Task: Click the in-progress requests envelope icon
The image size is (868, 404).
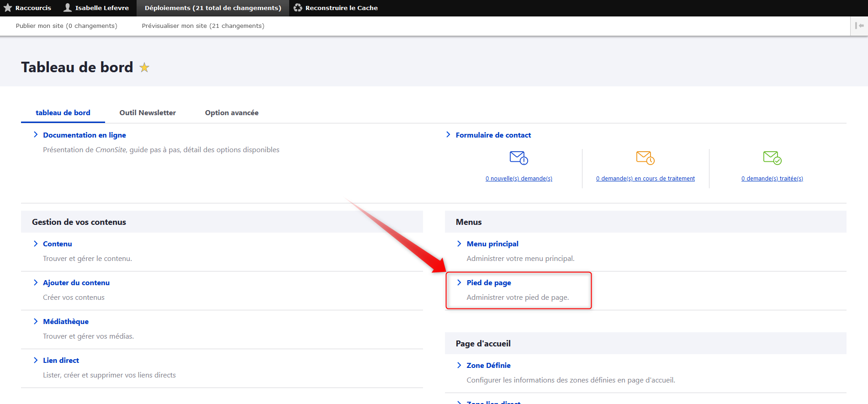Action: pos(645,158)
